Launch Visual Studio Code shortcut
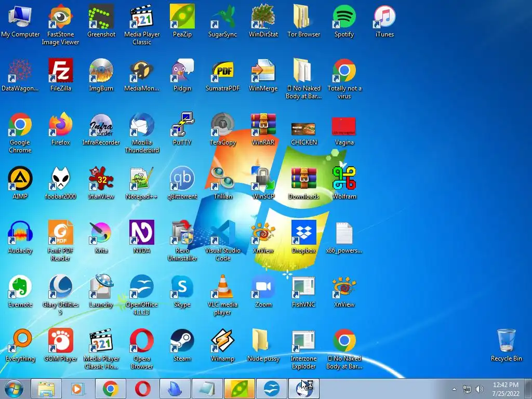The image size is (532, 399). [x=222, y=241]
